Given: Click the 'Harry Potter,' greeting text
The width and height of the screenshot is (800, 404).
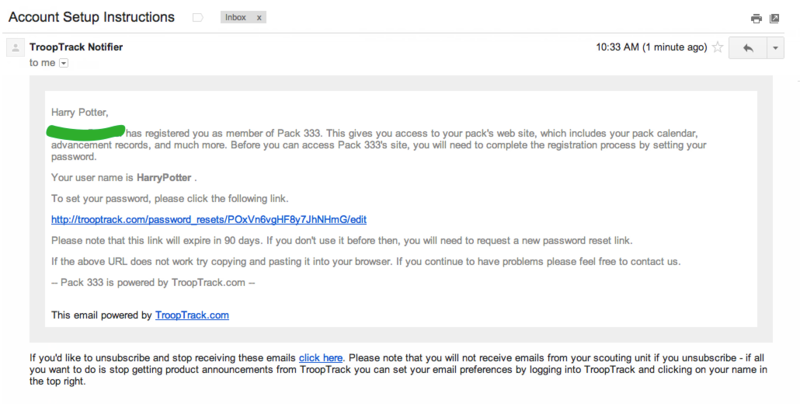Looking at the screenshot, I should pyautogui.click(x=80, y=112).
